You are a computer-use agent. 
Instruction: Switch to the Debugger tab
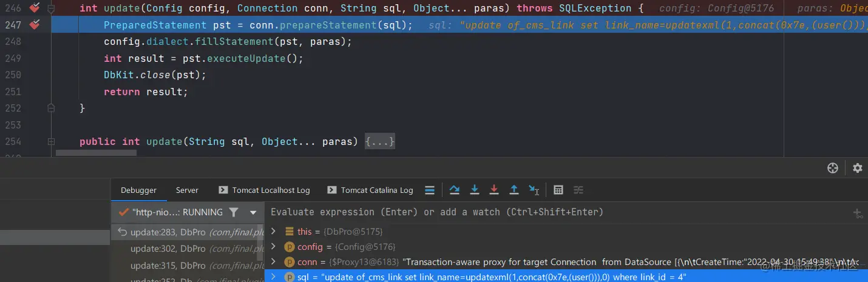click(x=138, y=190)
